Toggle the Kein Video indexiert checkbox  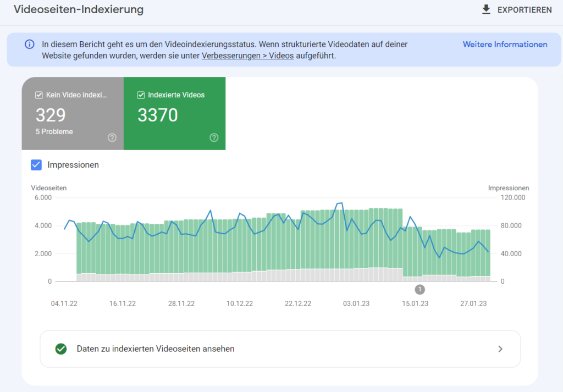pos(39,95)
